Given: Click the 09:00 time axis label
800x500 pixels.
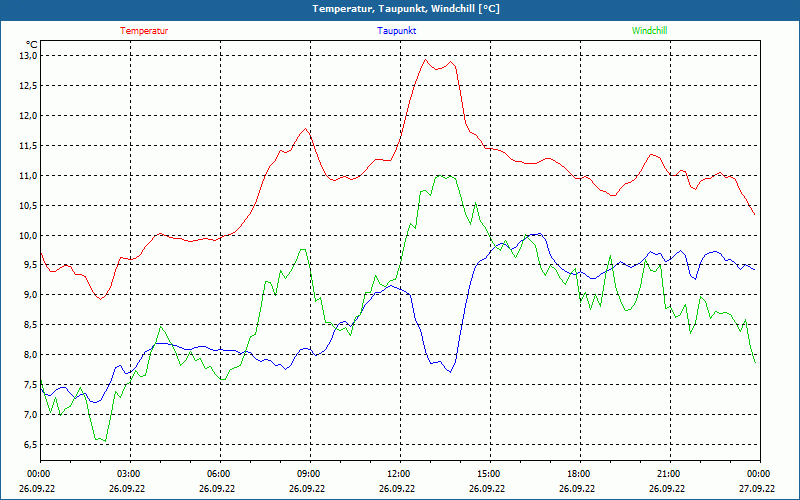Looking at the screenshot, I should click(308, 474).
